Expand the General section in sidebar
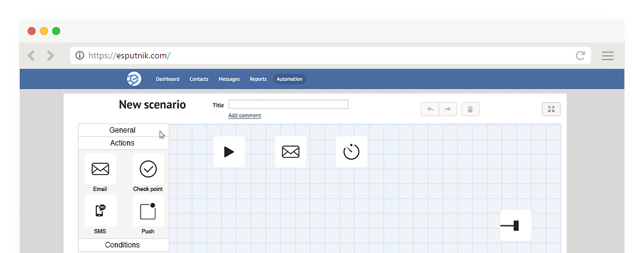Screen dimensions: 644x253 (x=123, y=130)
